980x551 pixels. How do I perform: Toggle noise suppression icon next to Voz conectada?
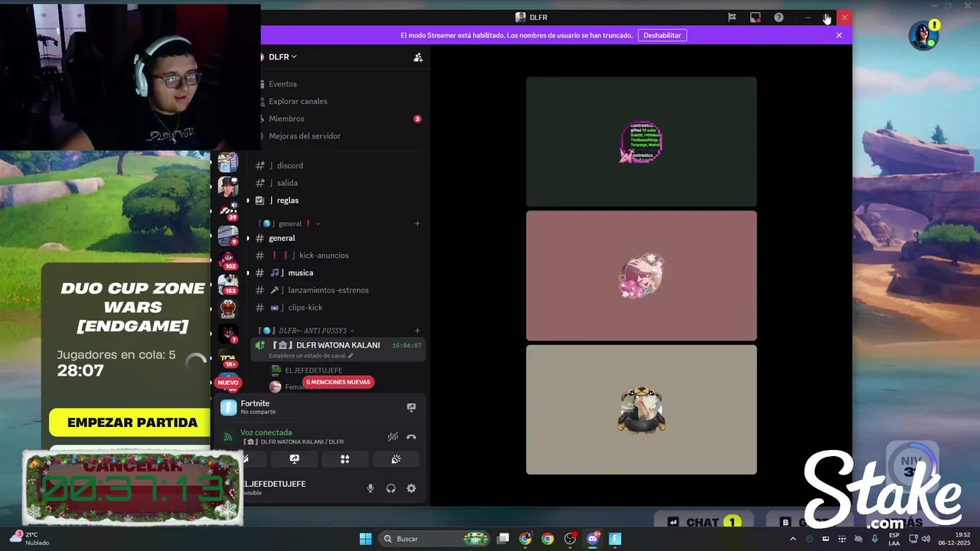(393, 437)
